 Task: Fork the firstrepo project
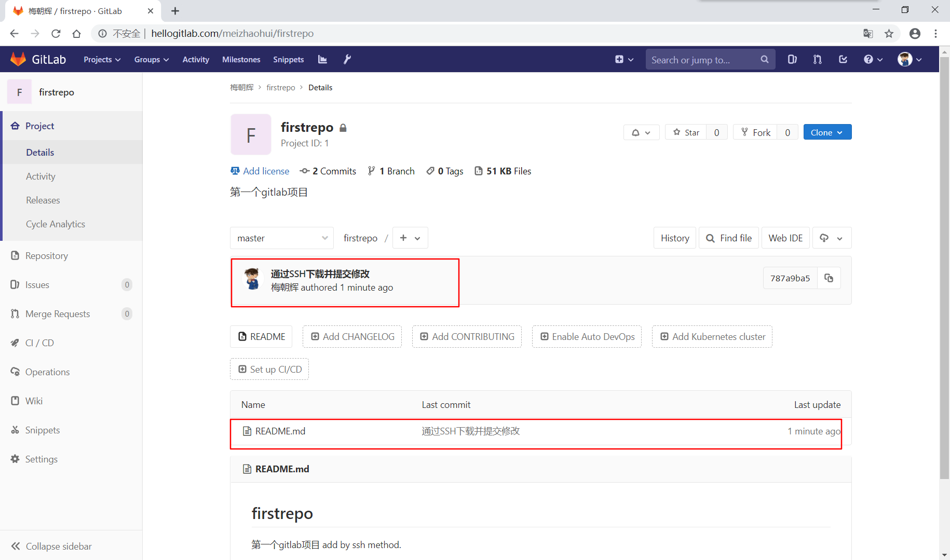point(755,132)
